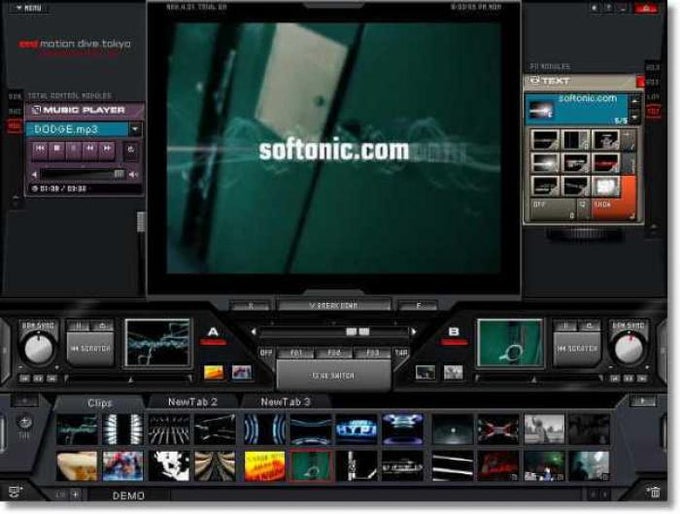Turn the channel B BPM Sync knob
The height and width of the screenshot is (514, 680).
(x=628, y=348)
